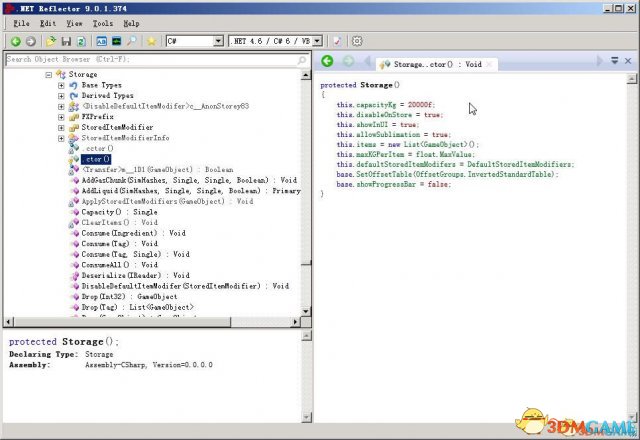Click OffsetGroups.InvertedStandardTable in code
The height and width of the screenshot is (440, 640).
pyautogui.click(x=484, y=174)
